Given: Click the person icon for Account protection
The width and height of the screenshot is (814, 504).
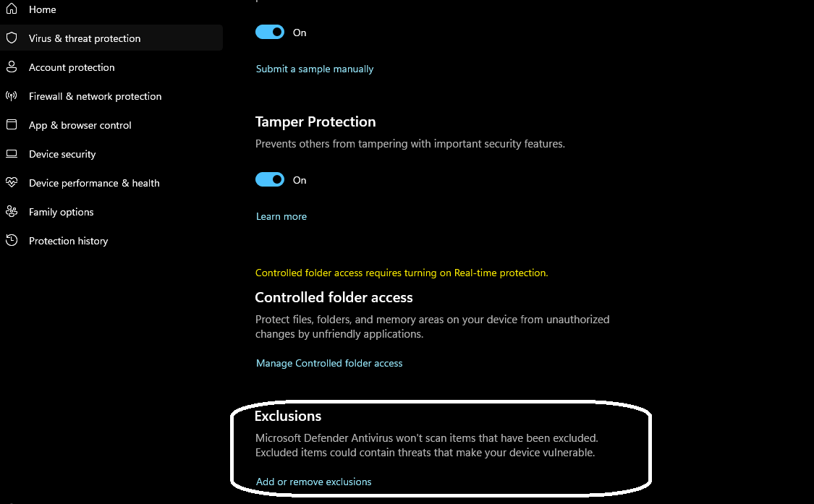Looking at the screenshot, I should (x=12, y=67).
